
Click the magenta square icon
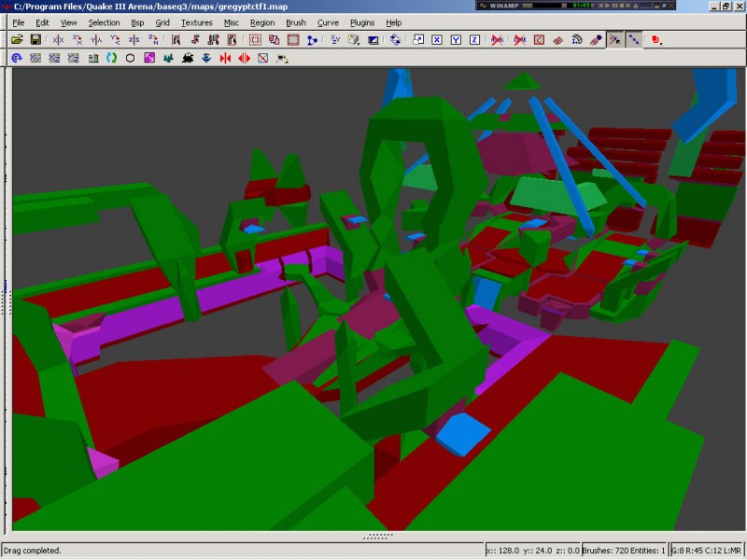point(149,58)
